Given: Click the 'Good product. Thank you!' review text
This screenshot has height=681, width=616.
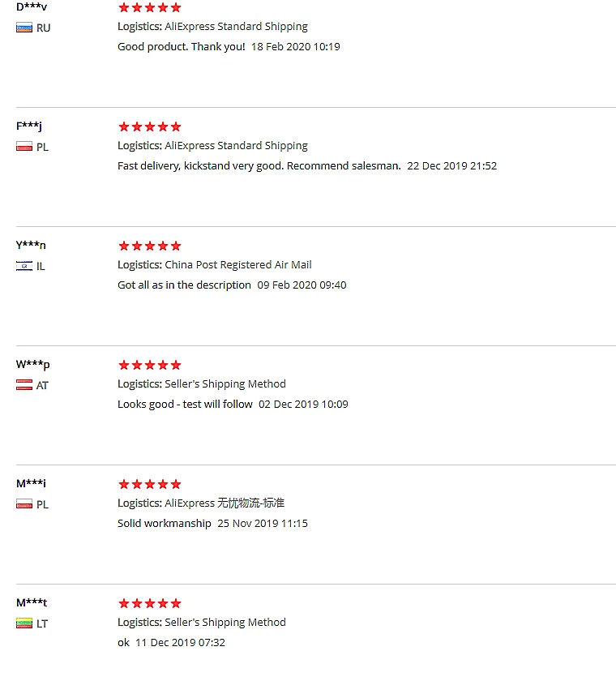Looking at the screenshot, I should click(x=181, y=47).
